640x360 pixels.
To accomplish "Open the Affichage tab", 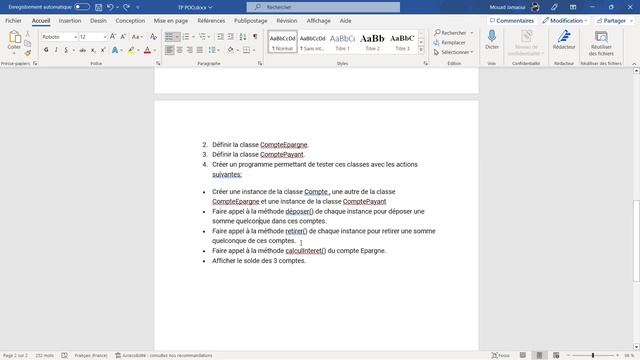I will pyautogui.click(x=318, y=20).
